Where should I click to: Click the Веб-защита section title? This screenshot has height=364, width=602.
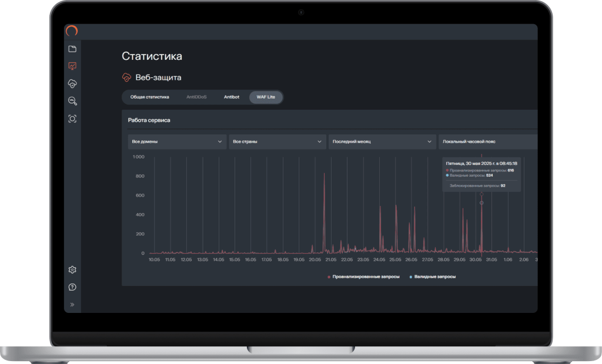click(x=158, y=77)
